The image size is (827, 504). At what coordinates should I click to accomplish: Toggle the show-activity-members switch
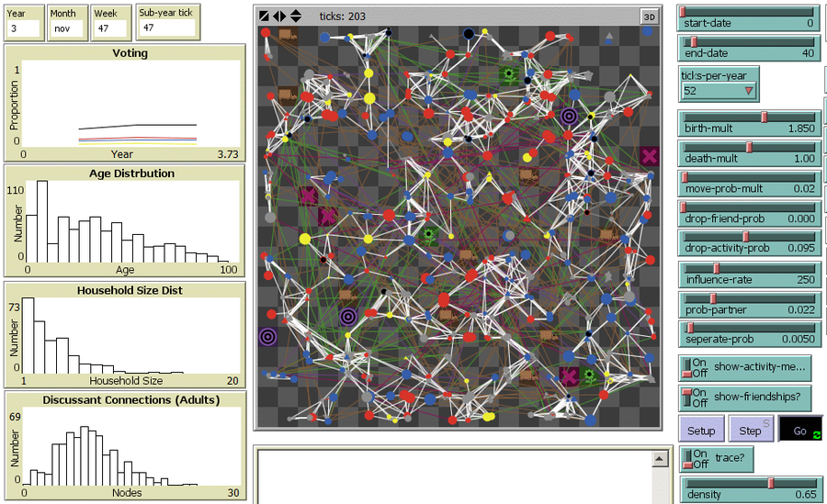coord(744,367)
